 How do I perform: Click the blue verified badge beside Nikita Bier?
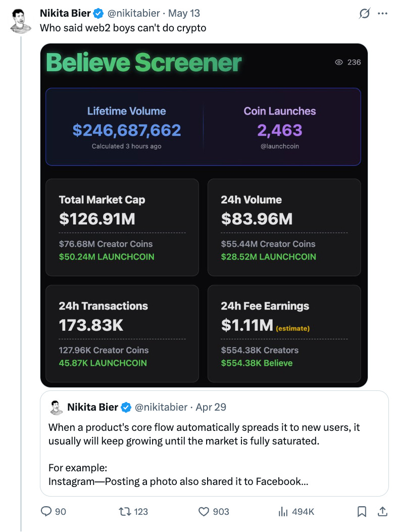[98, 14]
